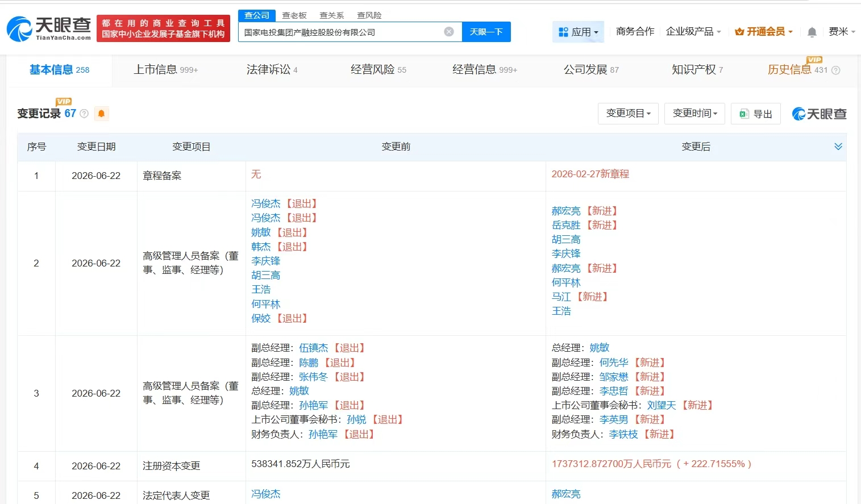Open 刘望天 board secretary link

point(662,405)
